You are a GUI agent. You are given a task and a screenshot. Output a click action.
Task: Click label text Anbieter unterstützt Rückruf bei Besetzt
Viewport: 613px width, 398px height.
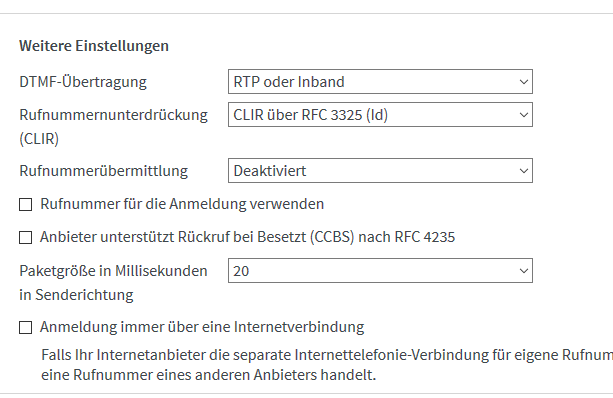(x=174, y=237)
